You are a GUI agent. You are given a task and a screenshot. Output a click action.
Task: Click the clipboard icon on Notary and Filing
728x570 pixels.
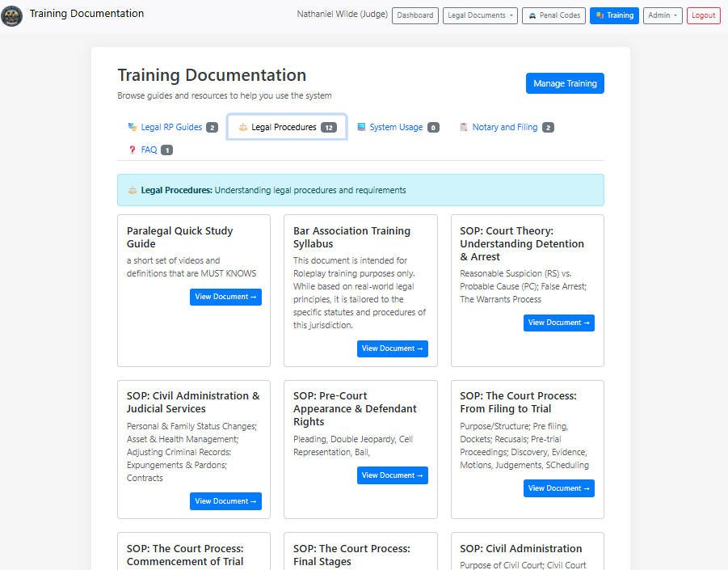tap(464, 126)
